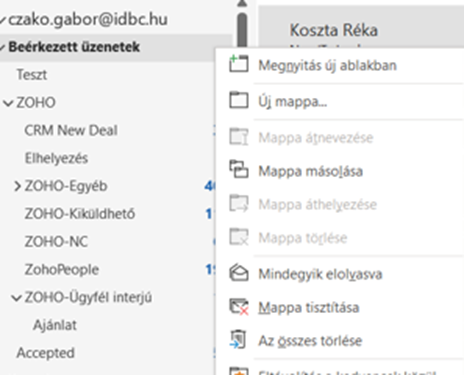
Task: Collapse the ZOHO-Ügyfél interjú chevron
Action: click(x=17, y=298)
